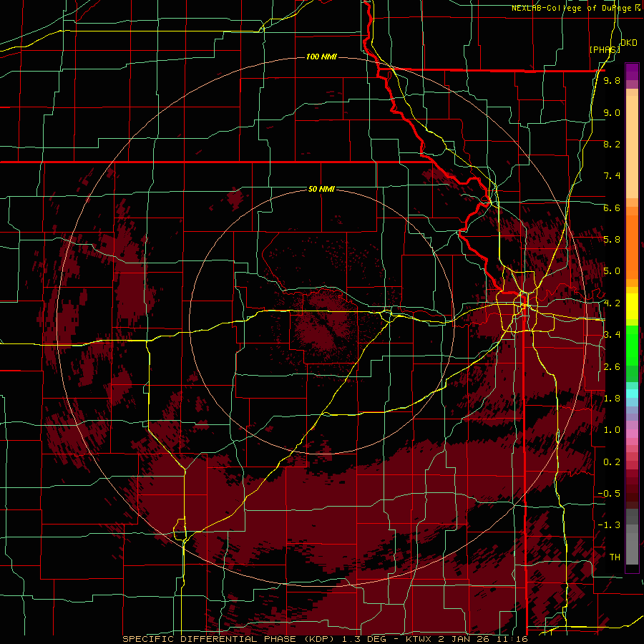Click the 5.0 value on the color scale
644x644 pixels.
click(x=612, y=271)
